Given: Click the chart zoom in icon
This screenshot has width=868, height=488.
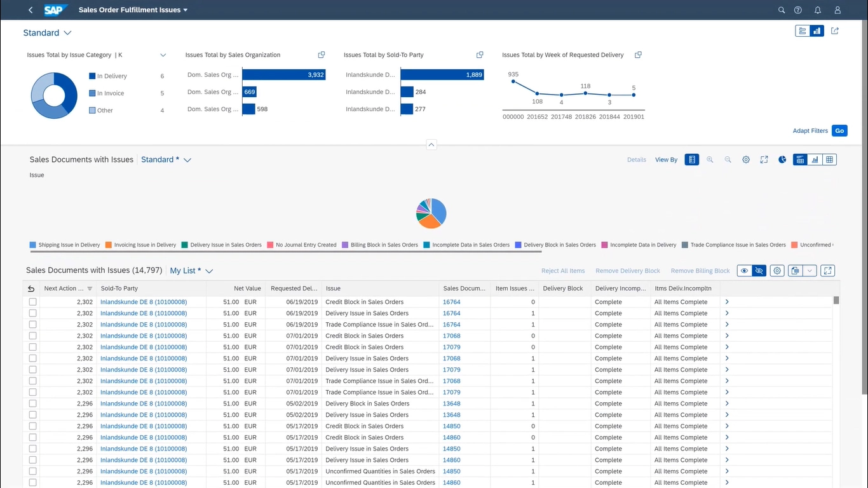Looking at the screenshot, I should click(710, 159).
